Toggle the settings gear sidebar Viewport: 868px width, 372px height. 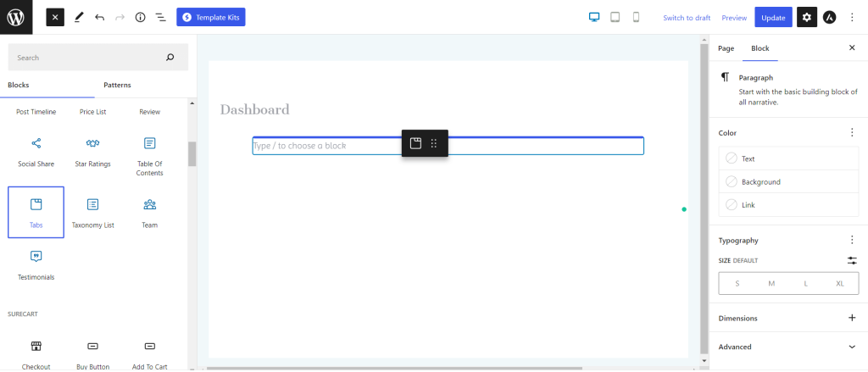[x=807, y=17]
